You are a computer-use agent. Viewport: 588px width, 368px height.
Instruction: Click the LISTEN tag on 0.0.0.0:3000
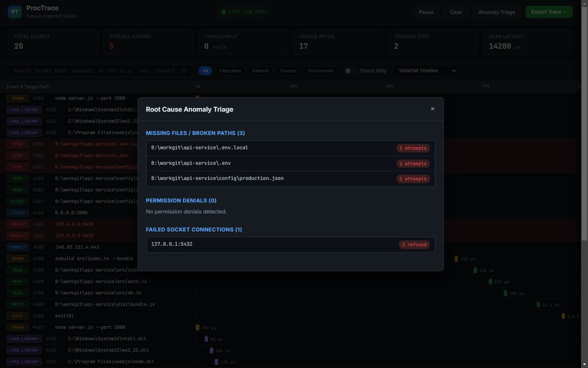[18, 213]
